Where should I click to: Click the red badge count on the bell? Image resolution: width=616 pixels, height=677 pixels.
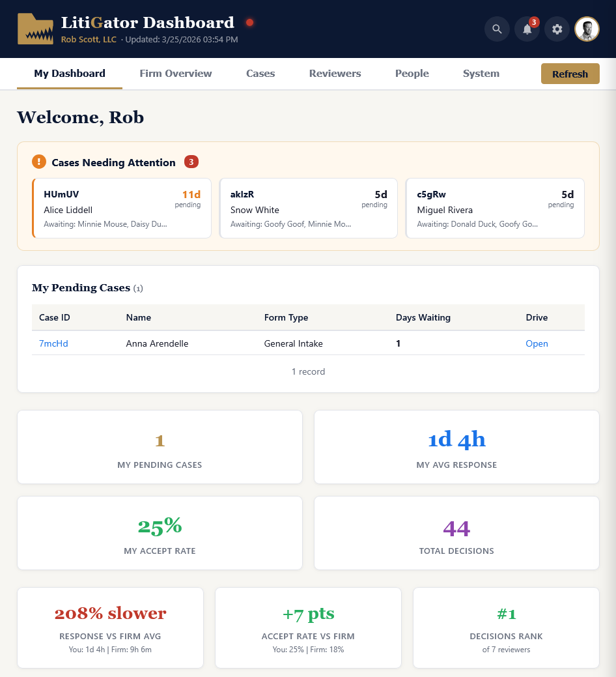tap(535, 21)
